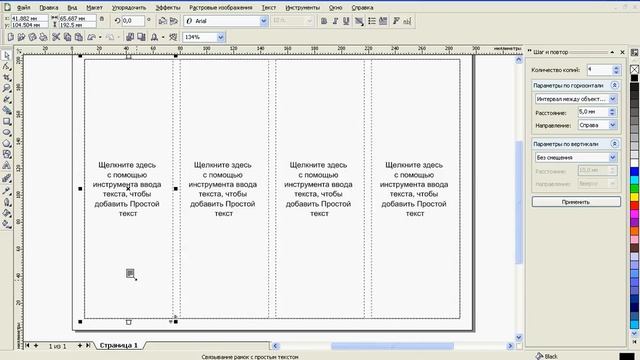The image size is (640, 360).
Task: Collapse 'Параметры по вертикали' section
Action: [614, 144]
